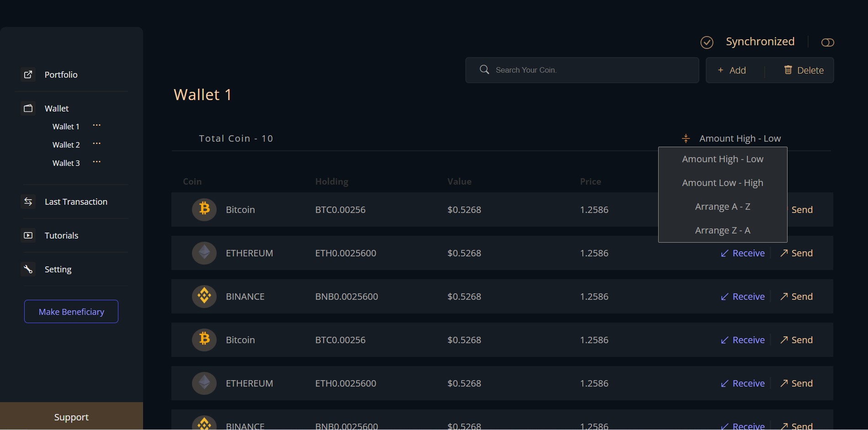Click the first Bitcoin row coin icon
Image resolution: width=868 pixels, height=430 pixels.
(x=204, y=209)
